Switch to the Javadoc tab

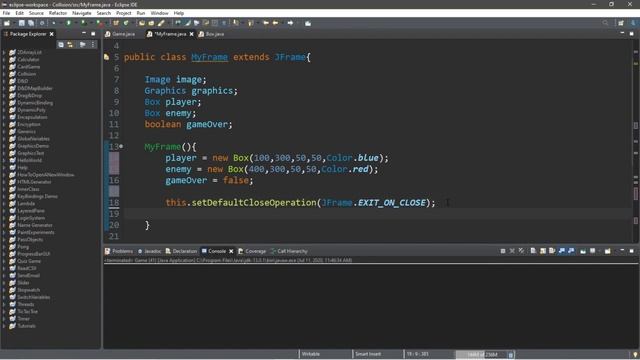point(149,251)
